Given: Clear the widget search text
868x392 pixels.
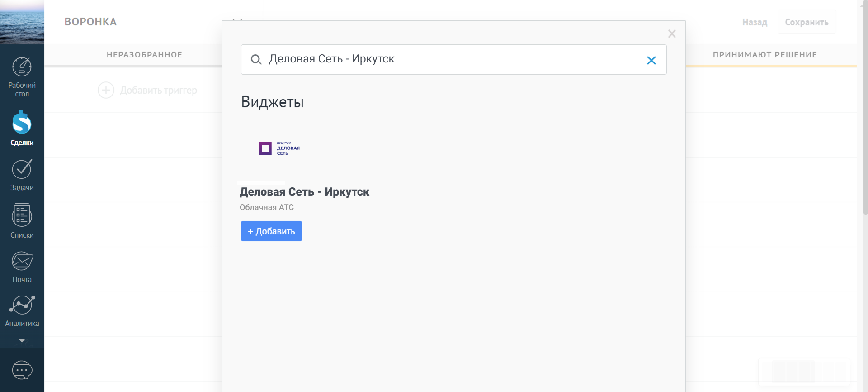Looking at the screenshot, I should (651, 60).
